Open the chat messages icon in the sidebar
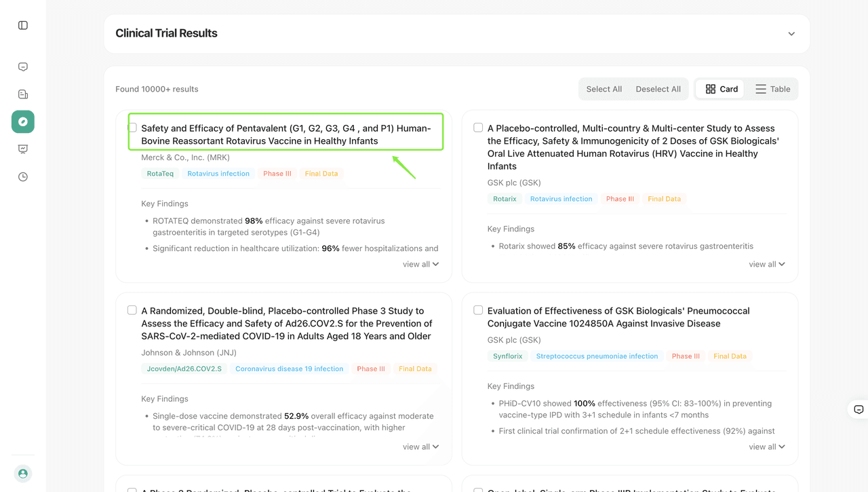The image size is (868, 492). (22, 67)
